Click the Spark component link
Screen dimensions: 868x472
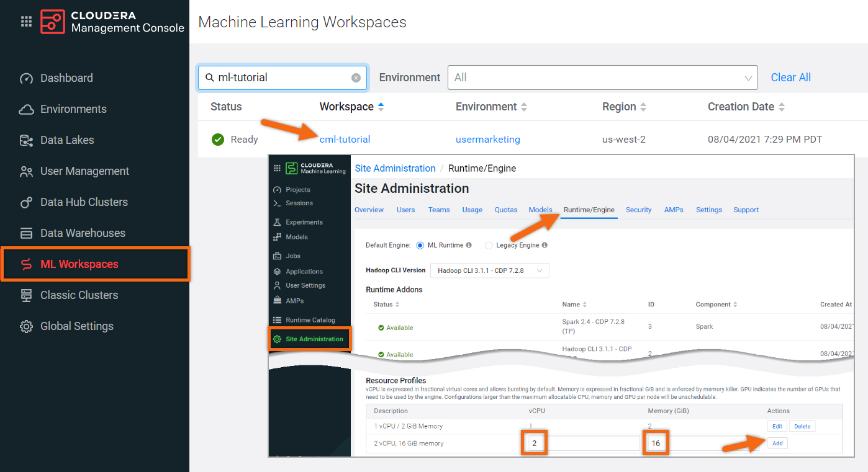click(704, 326)
